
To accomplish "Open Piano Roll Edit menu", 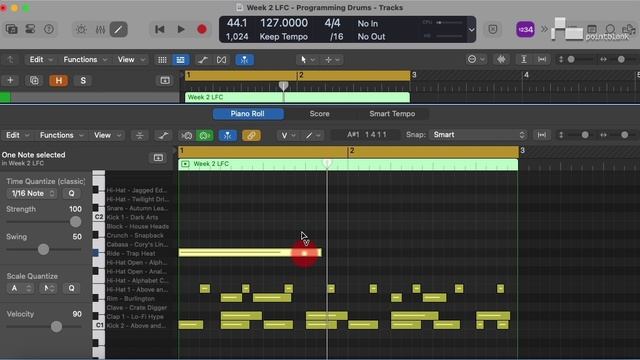I will click(x=17, y=135).
